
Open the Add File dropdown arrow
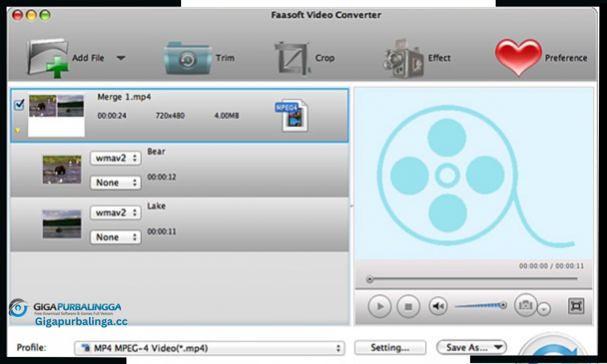point(121,58)
